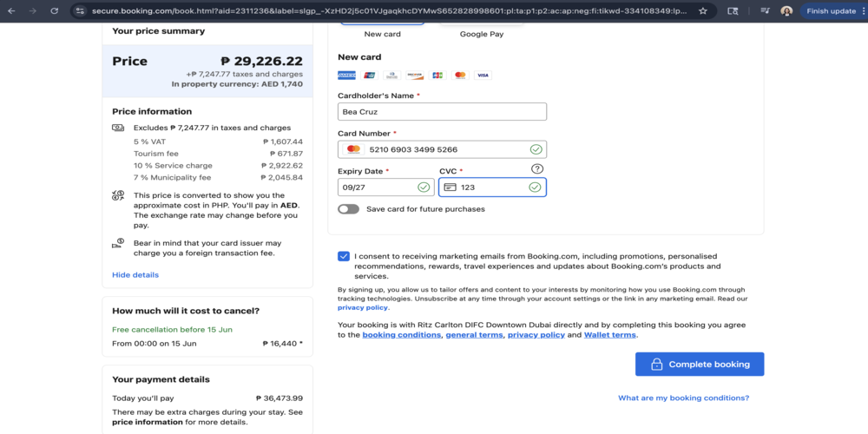Click the CVC input field
Screen dimensions: 868x434
493,187
